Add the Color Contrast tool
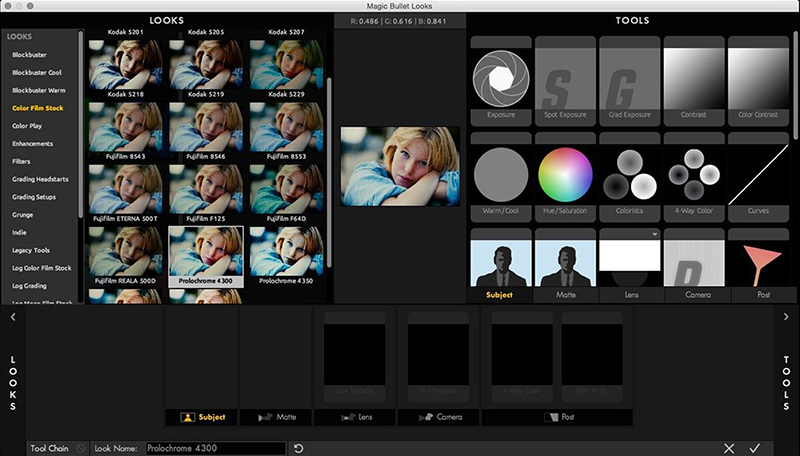This screenshot has height=456, width=800. click(x=758, y=81)
